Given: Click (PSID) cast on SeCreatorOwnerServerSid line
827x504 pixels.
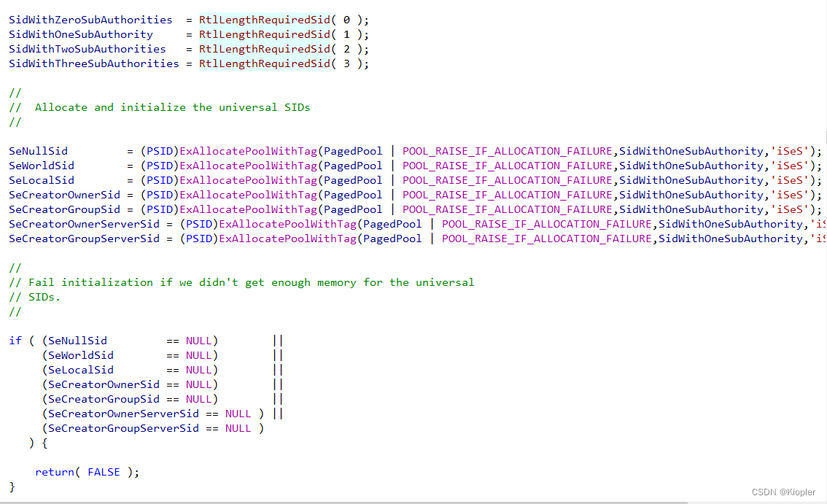Looking at the screenshot, I should (x=199, y=225).
